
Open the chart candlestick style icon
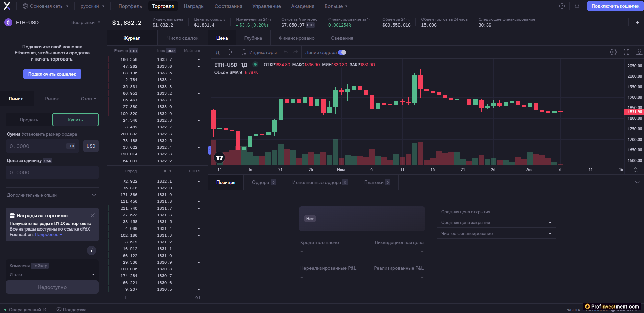pos(231,52)
